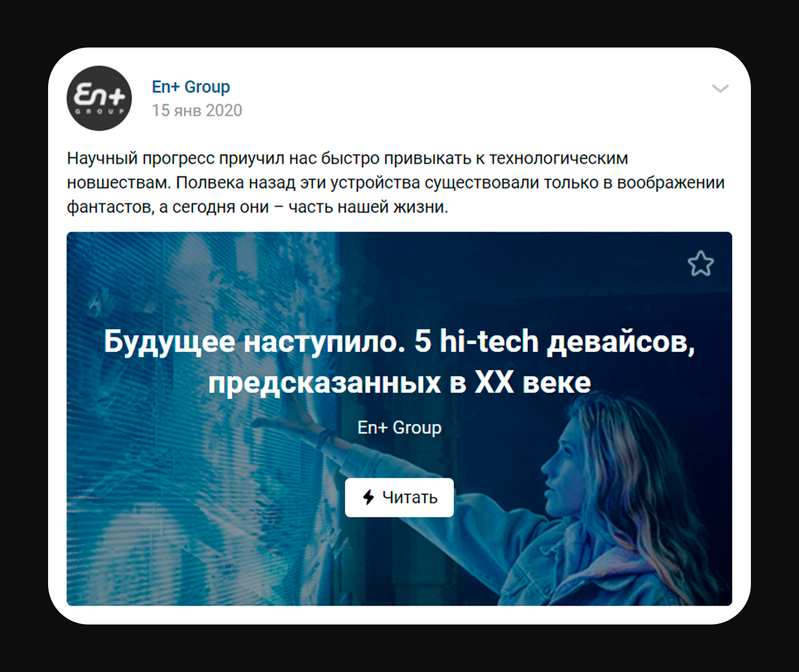This screenshot has height=672, width=799.
Task: Click the star bookmark icon on the article
Action: click(701, 264)
